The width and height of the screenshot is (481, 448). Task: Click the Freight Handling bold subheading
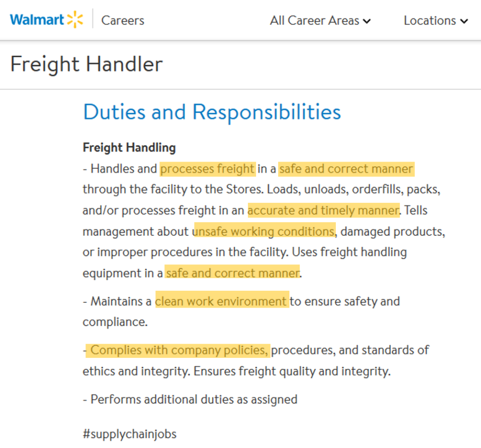pyautogui.click(x=129, y=147)
